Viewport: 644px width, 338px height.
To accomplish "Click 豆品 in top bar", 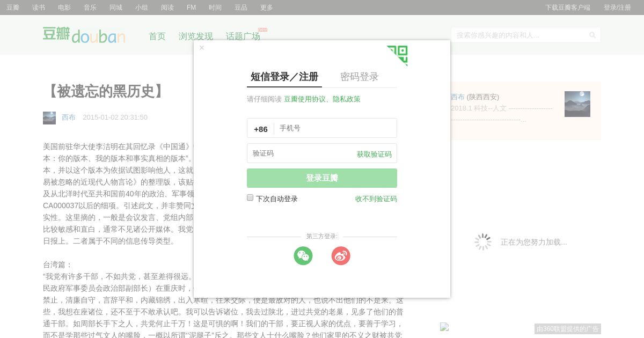I will pos(241,8).
